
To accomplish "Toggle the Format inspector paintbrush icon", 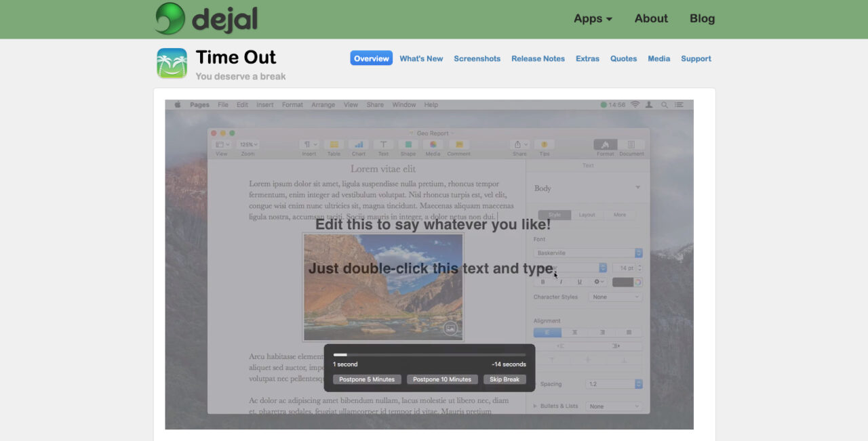I will click(606, 144).
